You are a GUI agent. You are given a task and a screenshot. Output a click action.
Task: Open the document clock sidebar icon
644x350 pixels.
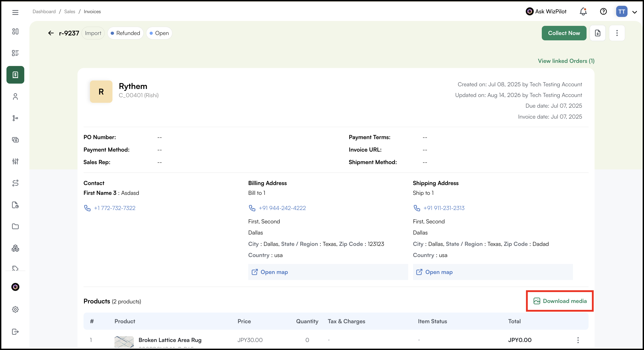tap(15, 205)
